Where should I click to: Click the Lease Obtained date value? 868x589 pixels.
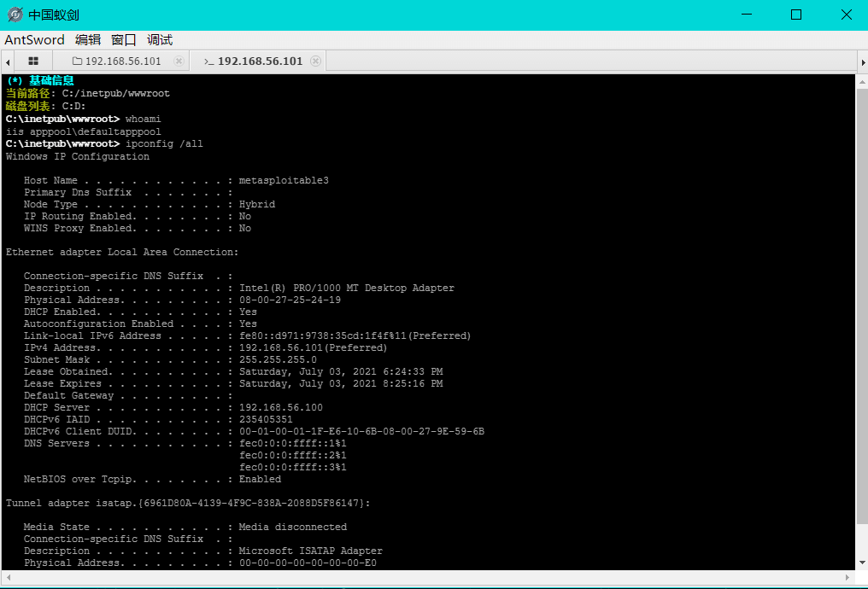pos(341,371)
